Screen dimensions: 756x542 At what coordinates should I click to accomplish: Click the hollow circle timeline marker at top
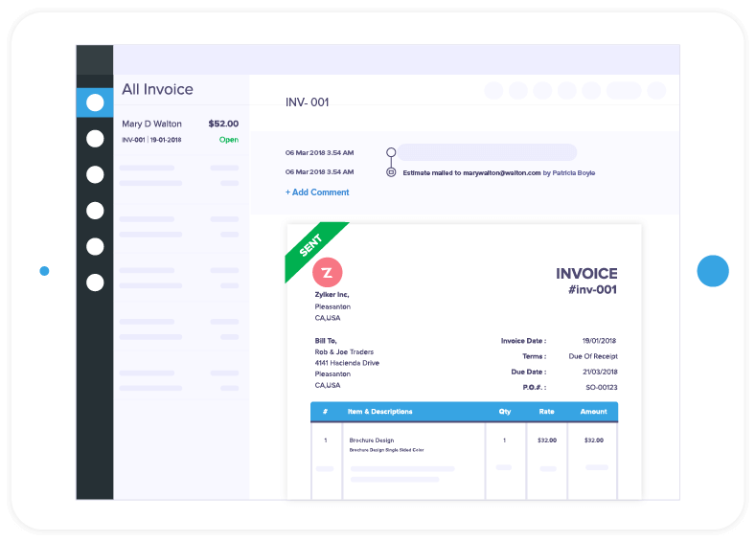[x=391, y=152]
